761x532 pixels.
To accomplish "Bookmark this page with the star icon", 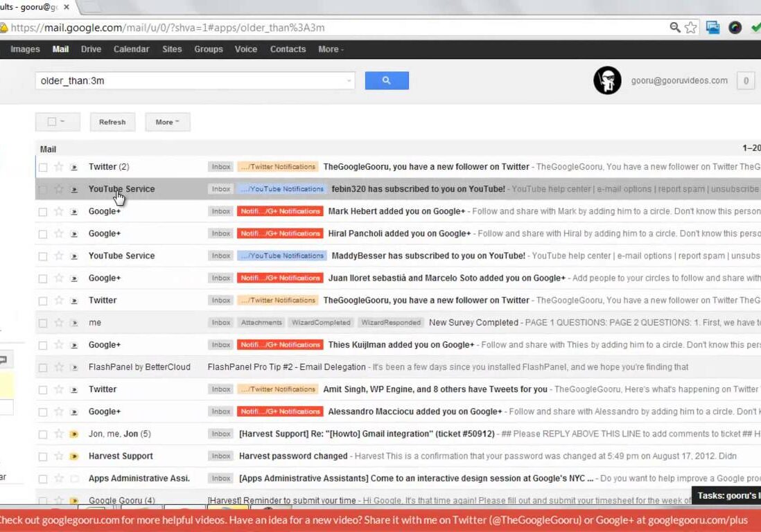I will pyautogui.click(x=690, y=28).
